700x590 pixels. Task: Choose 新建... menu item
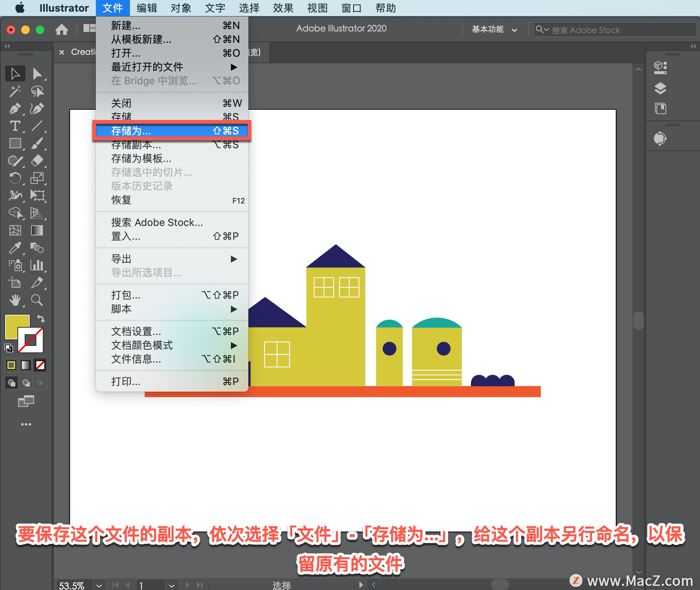[x=172, y=26]
